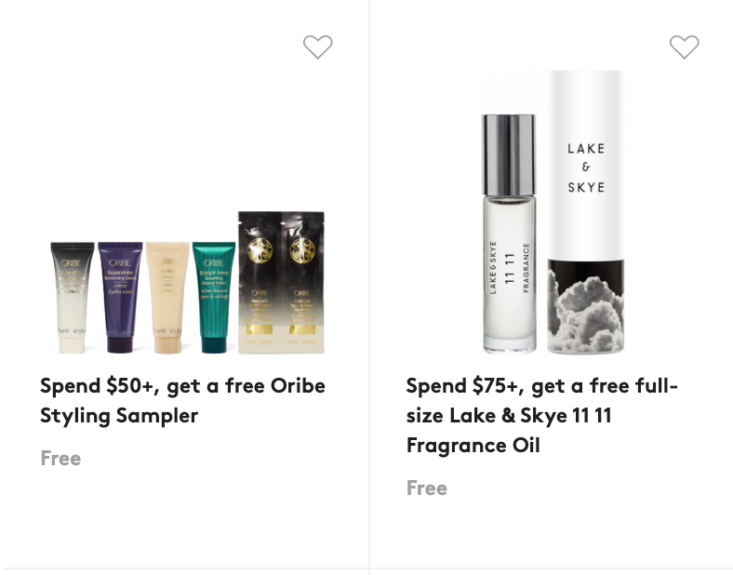Click the left black-and-gold Oribe sachet

point(259,282)
